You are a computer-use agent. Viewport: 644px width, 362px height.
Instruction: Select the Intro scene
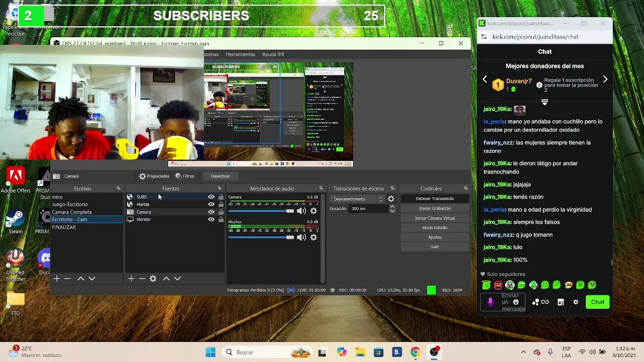point(87,197)
